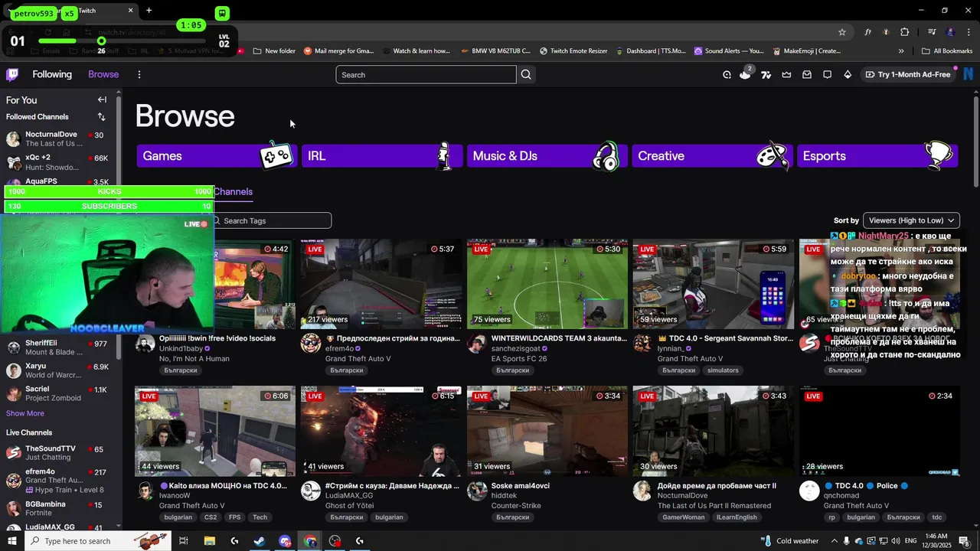980x551 pixels.
Task: Open TheSoundTTV in Live Channels
Action: click(x=59, y=453)
